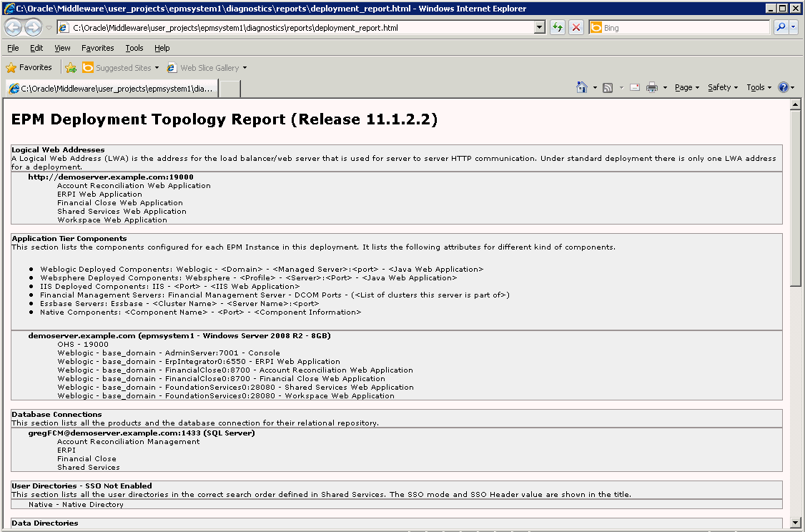This screenshot has width=805, height=532.
Task: Open the Tools command bar menu
Action: 759,87
